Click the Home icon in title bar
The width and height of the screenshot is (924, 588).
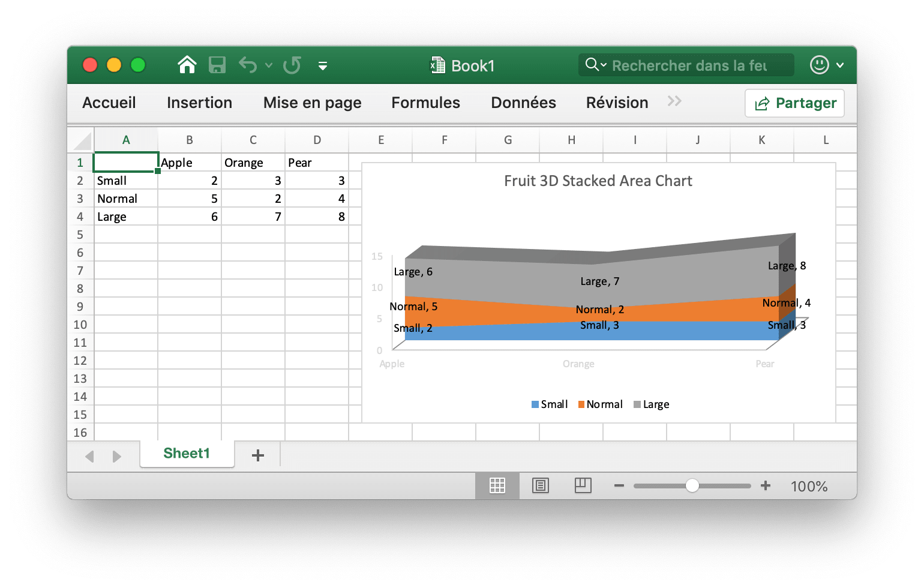[x=187, y=65]
